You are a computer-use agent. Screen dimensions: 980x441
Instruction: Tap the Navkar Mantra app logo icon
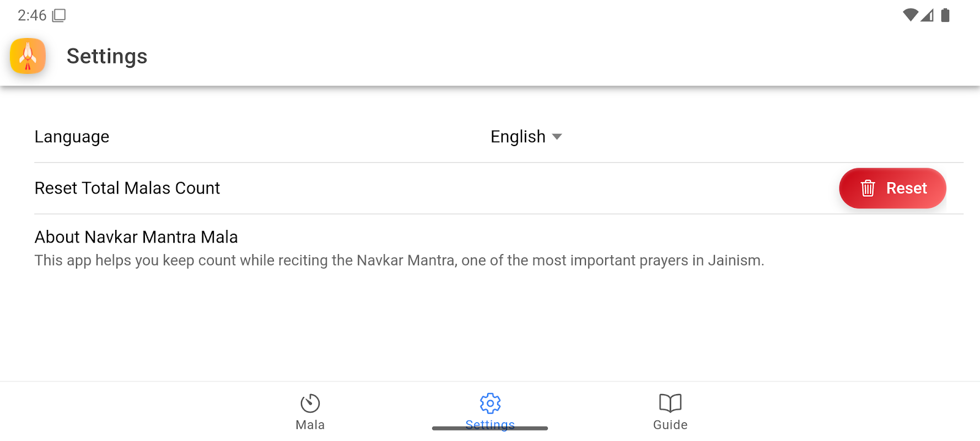click(28, 56)
